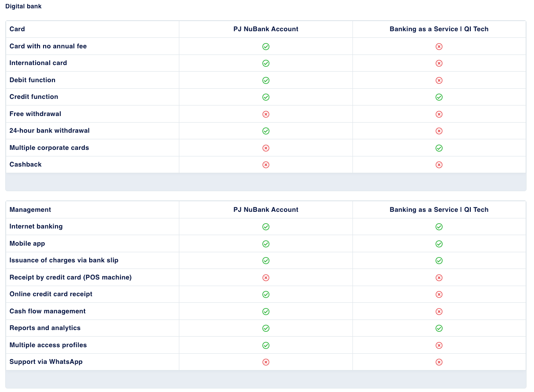The height and width of the screenshot is (392, 534).
Task: Click the 24-hour bank withdrawal label
Action: (x=50, y=131)
